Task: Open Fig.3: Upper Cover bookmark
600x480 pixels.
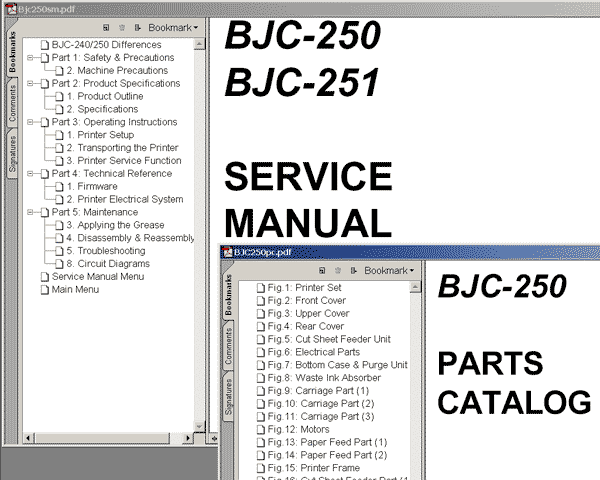Action: click(308, 313)
